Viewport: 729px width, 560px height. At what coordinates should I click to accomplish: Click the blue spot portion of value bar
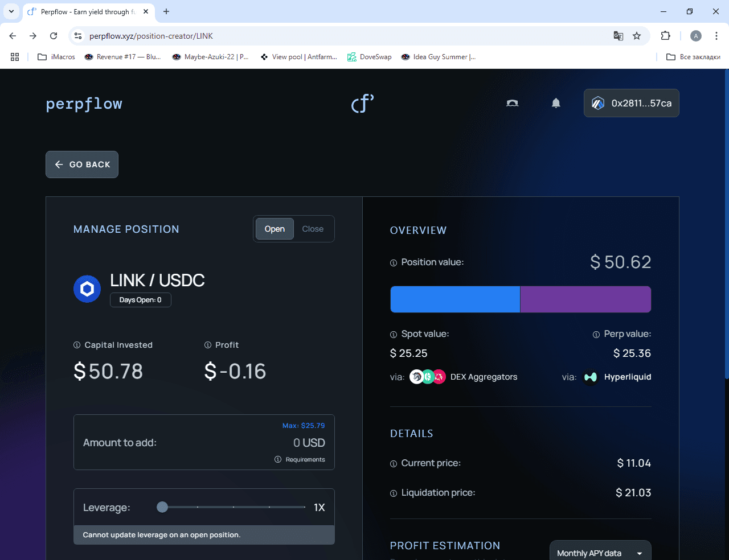pos(455,299)
